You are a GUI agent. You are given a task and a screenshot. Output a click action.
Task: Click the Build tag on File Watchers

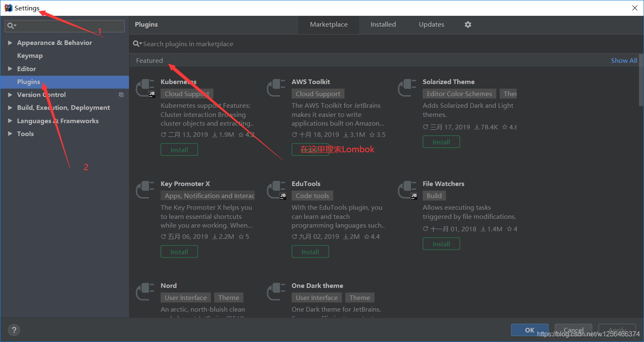click(434, 196)
